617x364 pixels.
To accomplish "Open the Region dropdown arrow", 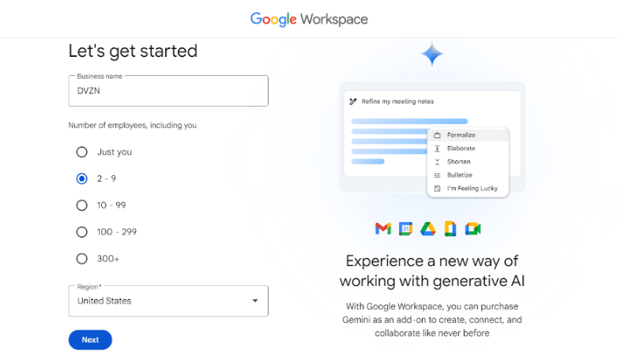I will 255,301.
